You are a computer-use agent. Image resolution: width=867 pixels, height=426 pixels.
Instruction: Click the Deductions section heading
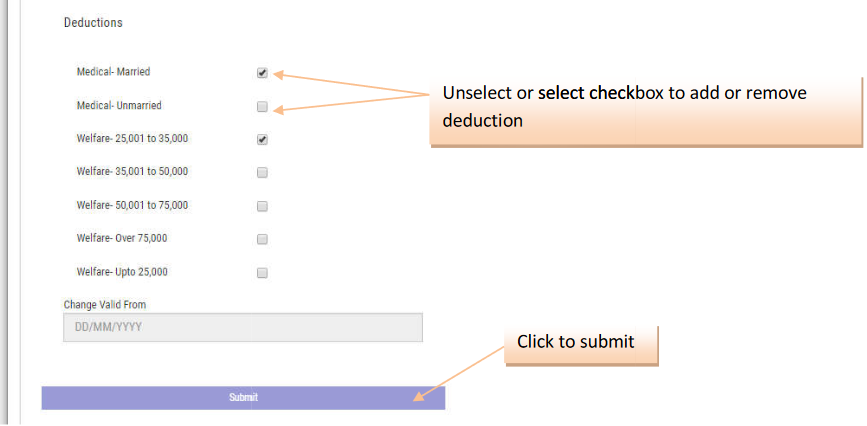[x=93, y=22]
